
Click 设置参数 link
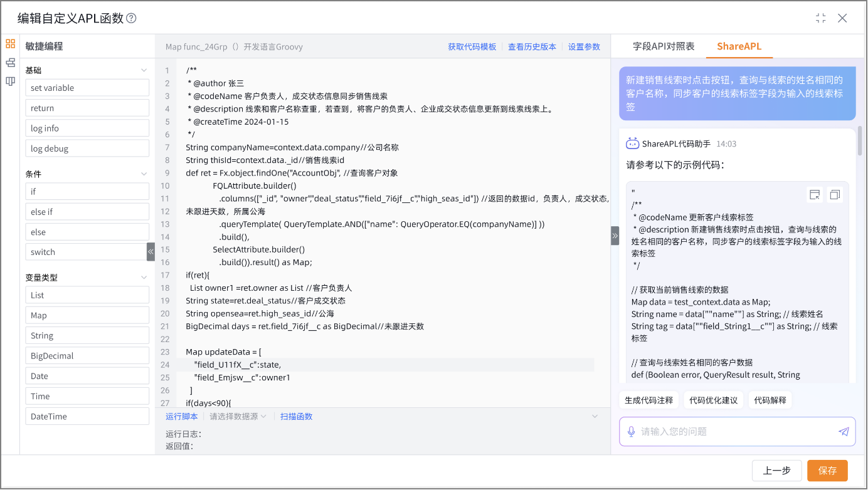[584, 47]
